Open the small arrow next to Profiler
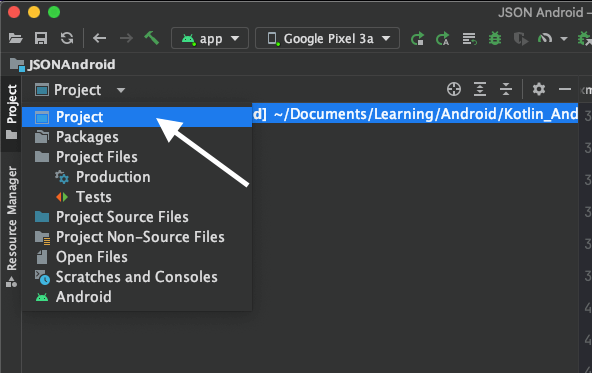The height and width of the screenshot is (373, 592). coord(564,39)
